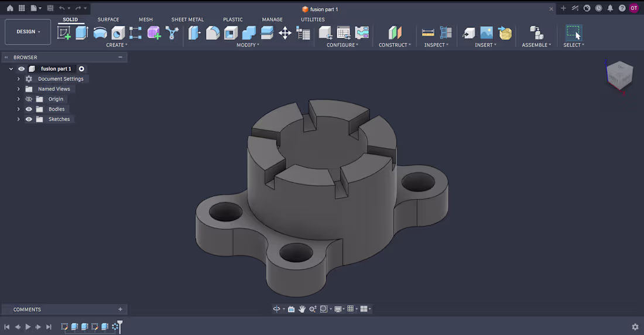Switch to the SURFACE tab
Viewport: 644px width, 335px height.
[x=108, y=19]
